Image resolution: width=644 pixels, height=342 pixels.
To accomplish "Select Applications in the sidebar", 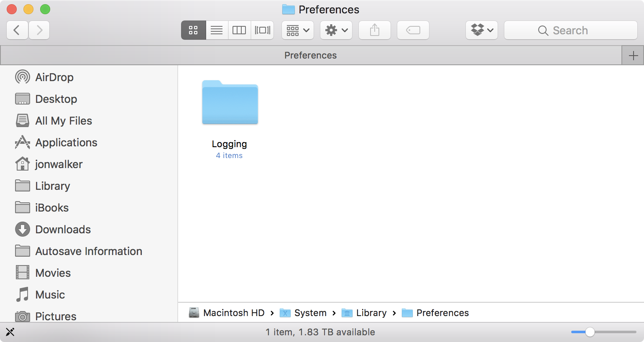I will click(x=66, y=142).
